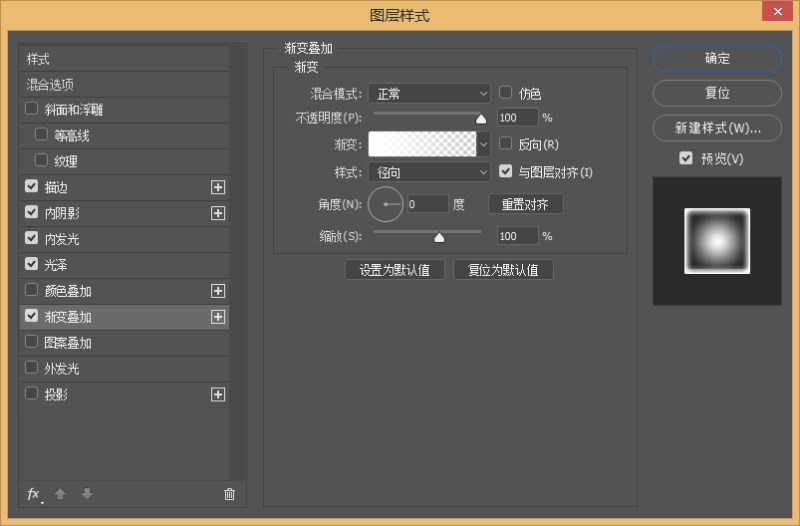This screenshot has height=526, width=800.
Task: Open the gradient picker dropdown arrow
Action: [x=484, y=145]
